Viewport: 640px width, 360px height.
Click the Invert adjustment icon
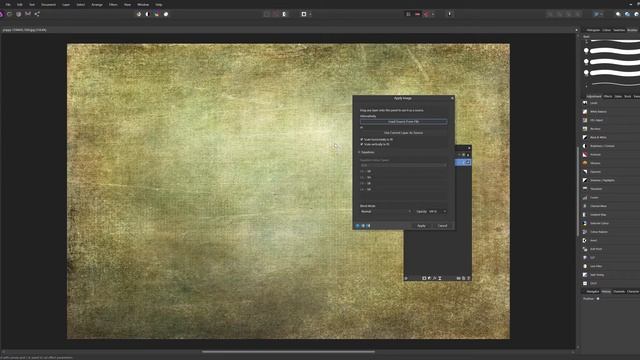(x=585, y=240)
